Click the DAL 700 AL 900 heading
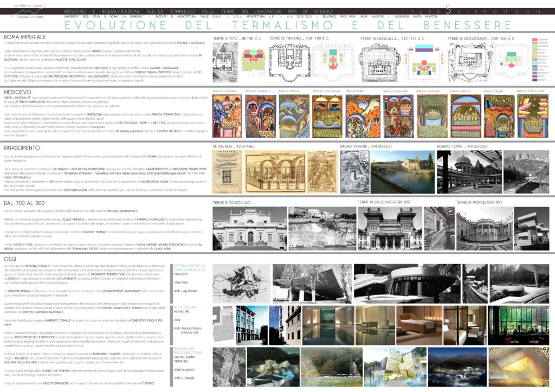This screenshot has height=392, width=555. click(24, 203)
